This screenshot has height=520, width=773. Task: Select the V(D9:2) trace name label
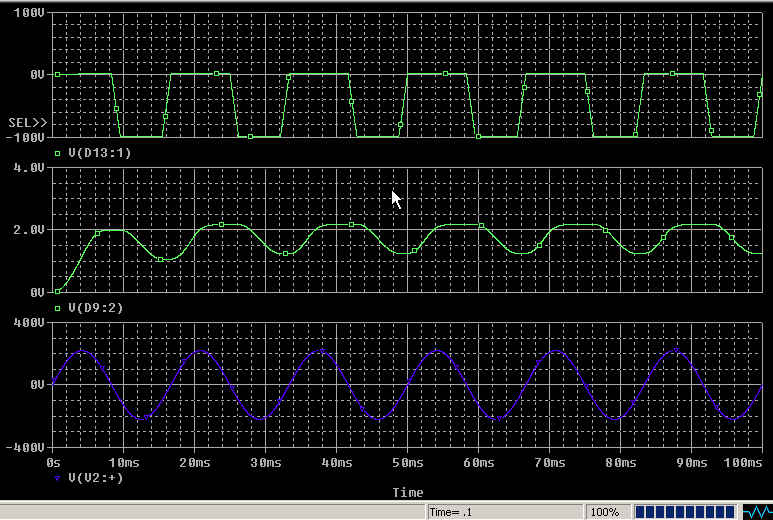click(94, 308)
